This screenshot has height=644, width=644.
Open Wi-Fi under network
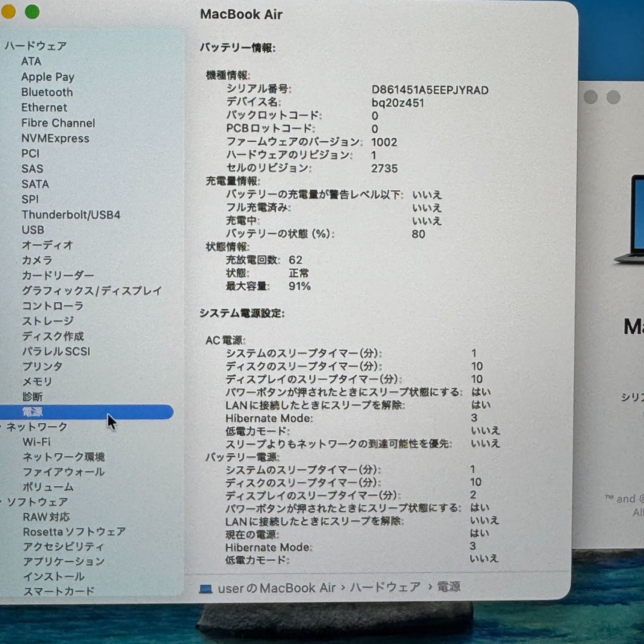37,442
